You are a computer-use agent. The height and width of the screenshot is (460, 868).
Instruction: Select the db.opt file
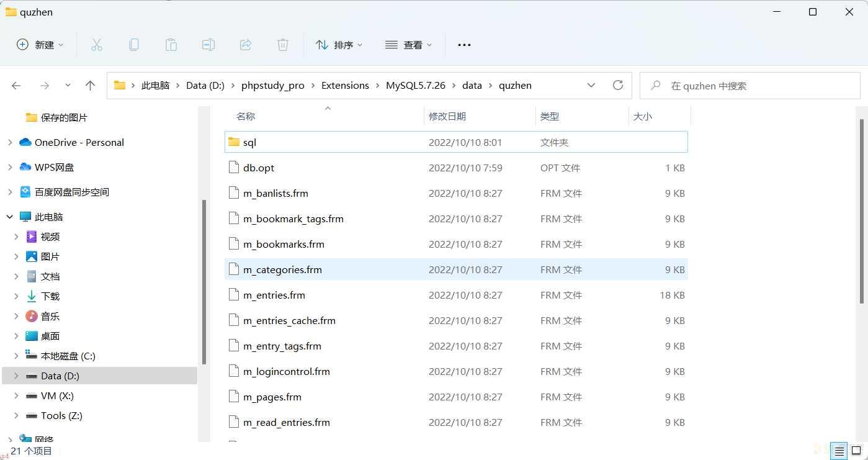coord(456,168)
